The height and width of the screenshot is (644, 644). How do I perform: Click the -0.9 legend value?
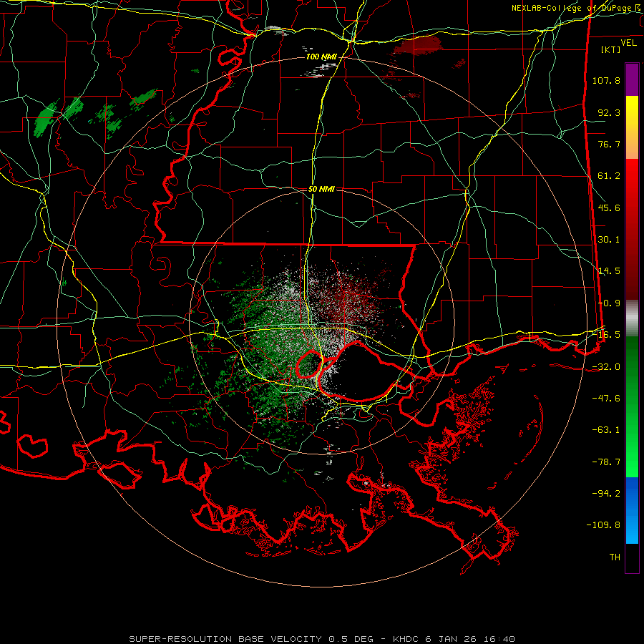[x=609, y=303]
